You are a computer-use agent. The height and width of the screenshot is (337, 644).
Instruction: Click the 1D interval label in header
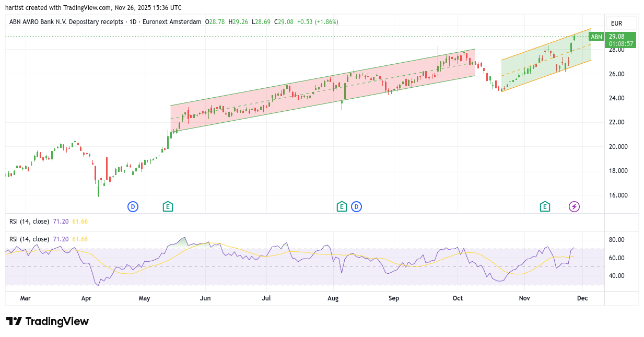click(x=133, y=22)
